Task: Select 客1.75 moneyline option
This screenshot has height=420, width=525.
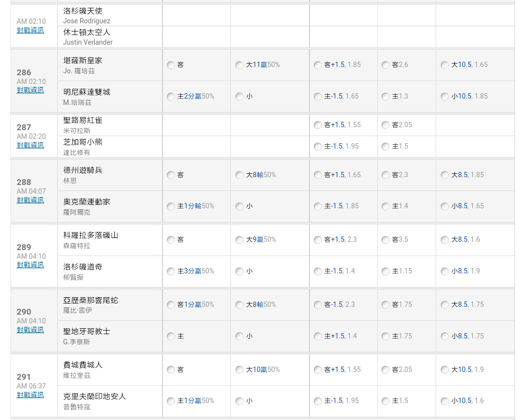Action: [x=385, y=304]
